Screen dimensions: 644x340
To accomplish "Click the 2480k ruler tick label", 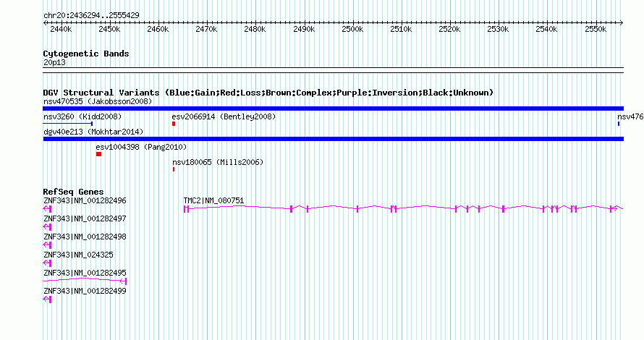I will click(x=255, y=29).
